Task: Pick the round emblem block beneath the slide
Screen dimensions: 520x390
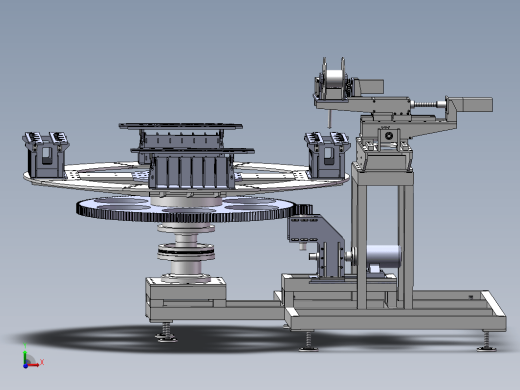Action: coord(389,136)
